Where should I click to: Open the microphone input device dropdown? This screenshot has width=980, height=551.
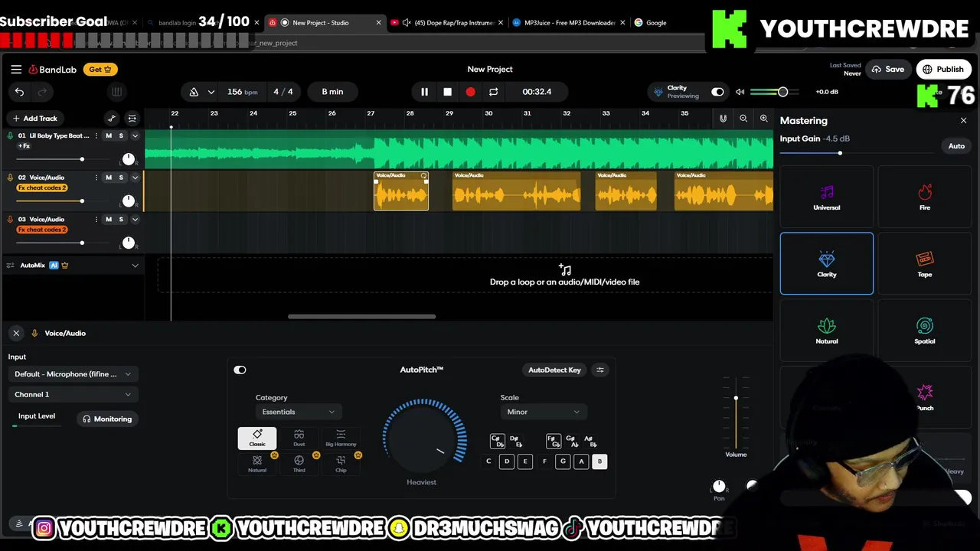click(x=73, y=374)
